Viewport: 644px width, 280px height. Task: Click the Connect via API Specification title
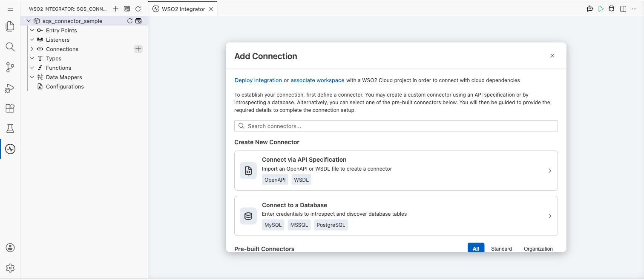point(304,160)
